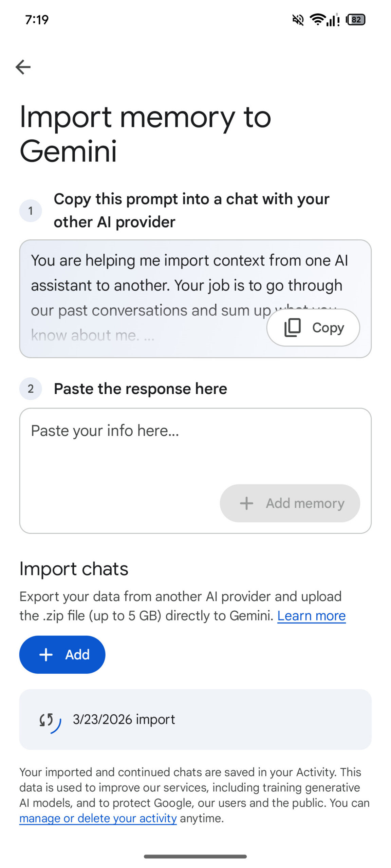Tap the cellular signal icon
This screenshot has width=391, height=868.
[333, 20]
